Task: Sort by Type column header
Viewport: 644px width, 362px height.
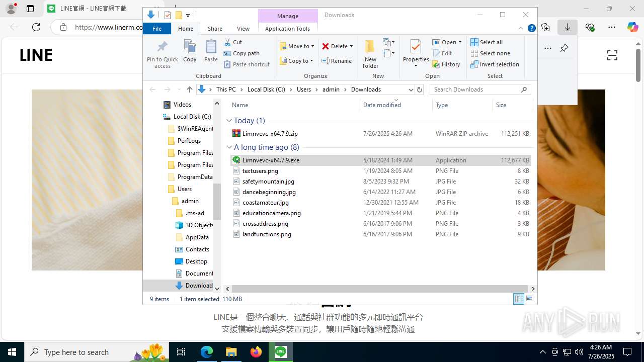Action: [462, 105]
